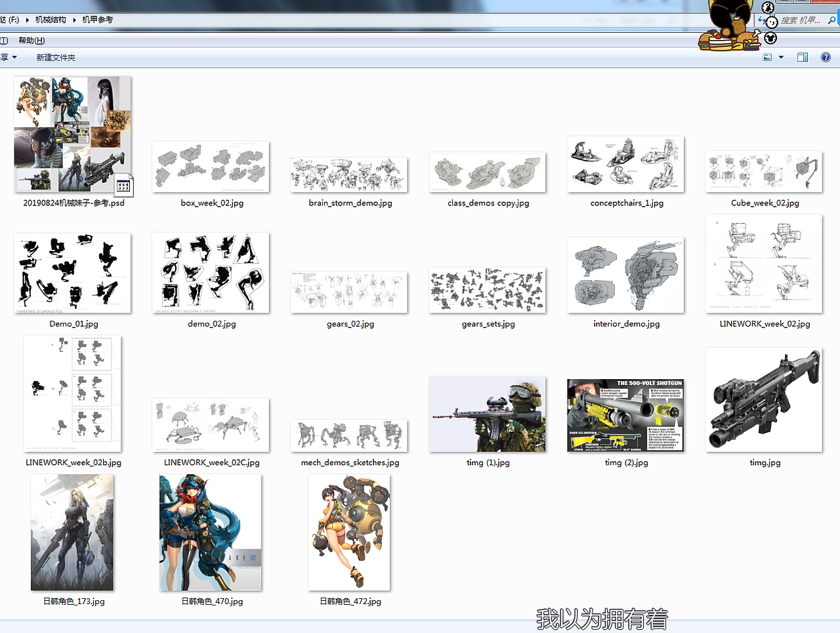Click the search magnifier icon
This screenshot has height=633, width=840.
[832, 20]
